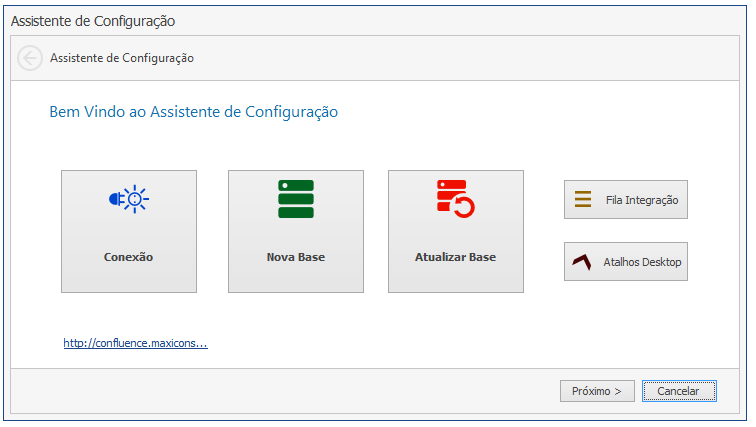756x427 pixels.
Task: Click the Atalhos Desktop button
Action: click(x=626, y=262)
